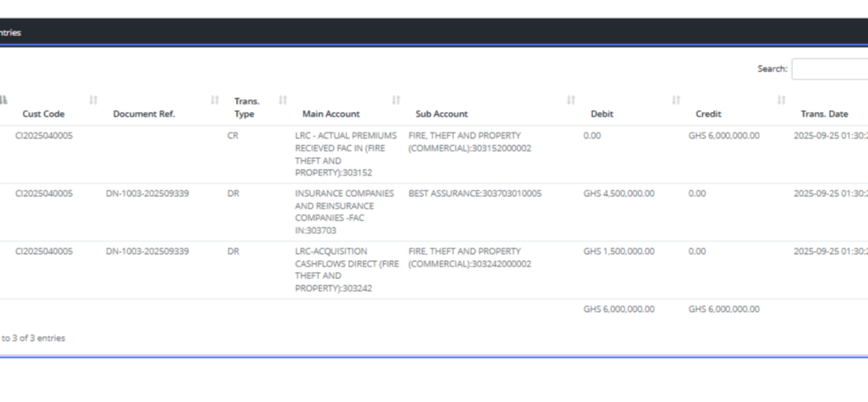This screenshot has width=868, height=402.
Task: Click the Sub Account sort arrows
Action: point(571,100)
